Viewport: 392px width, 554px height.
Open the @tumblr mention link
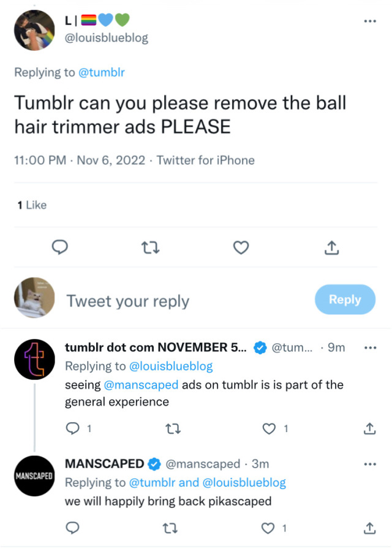tap(102, 72)
